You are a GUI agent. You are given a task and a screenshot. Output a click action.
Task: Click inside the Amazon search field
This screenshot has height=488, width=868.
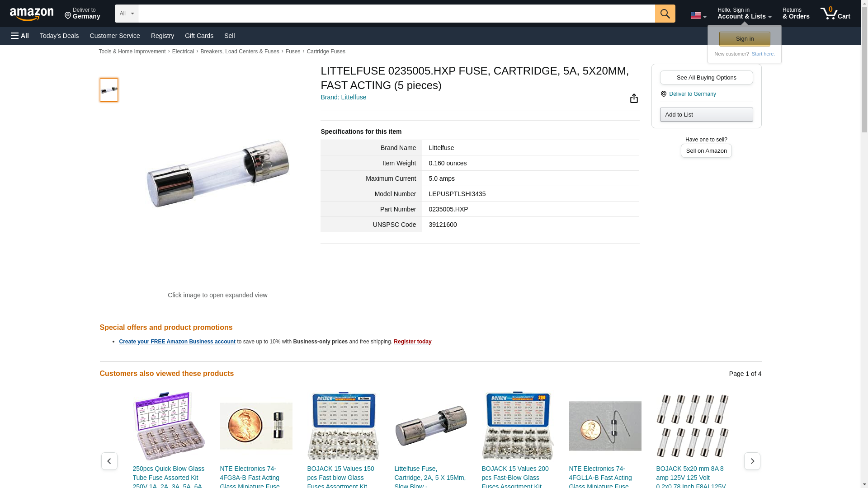(396, 14)
